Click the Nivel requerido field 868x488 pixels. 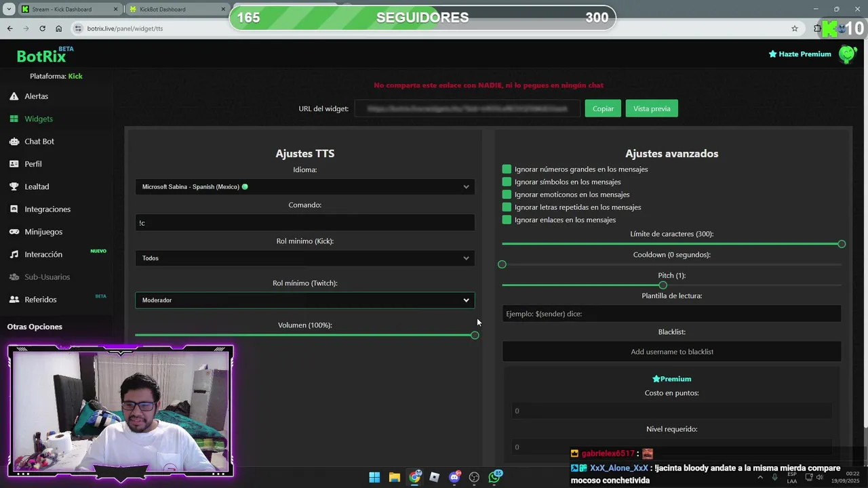671,447
